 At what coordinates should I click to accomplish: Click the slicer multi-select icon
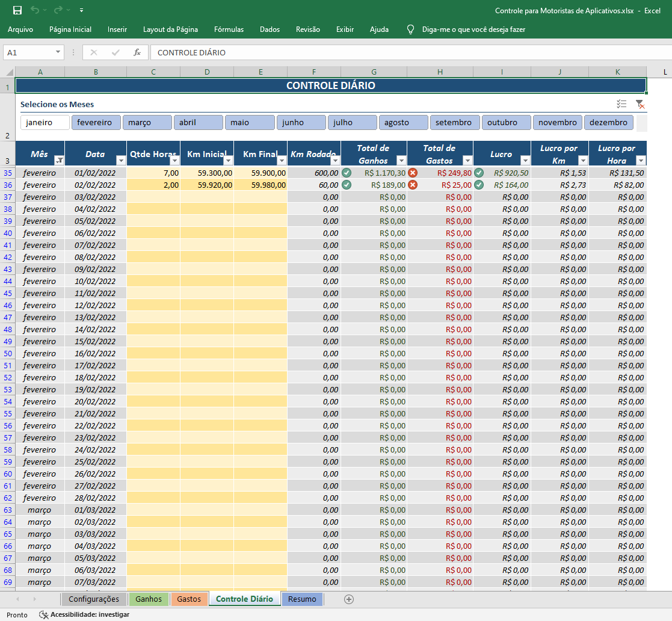click(x=621, y=103)
